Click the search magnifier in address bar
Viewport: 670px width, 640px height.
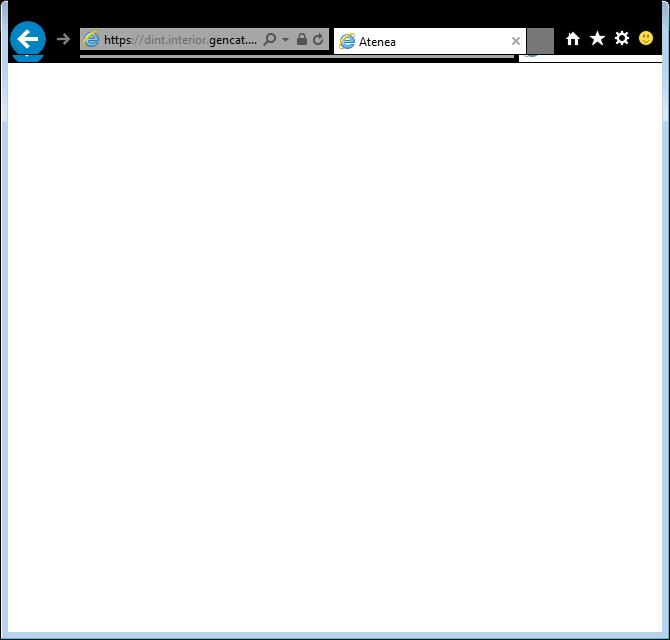click(x=270, y=40)
